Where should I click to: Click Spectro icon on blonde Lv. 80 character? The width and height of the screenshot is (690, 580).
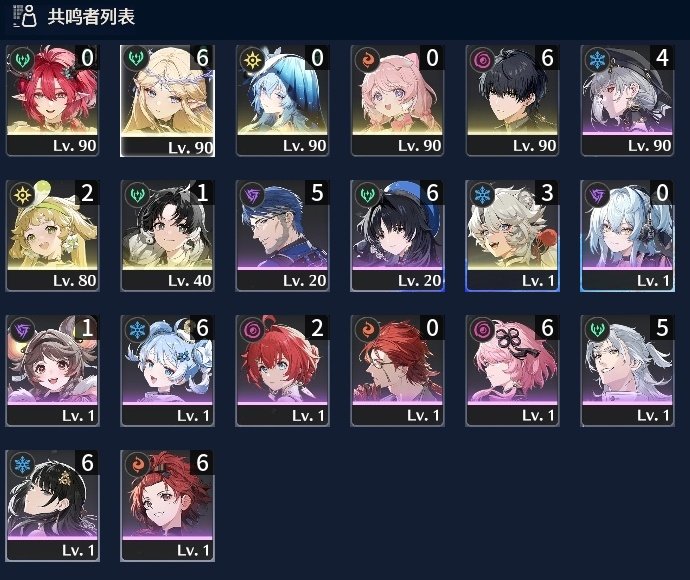(x=22, y=195)
